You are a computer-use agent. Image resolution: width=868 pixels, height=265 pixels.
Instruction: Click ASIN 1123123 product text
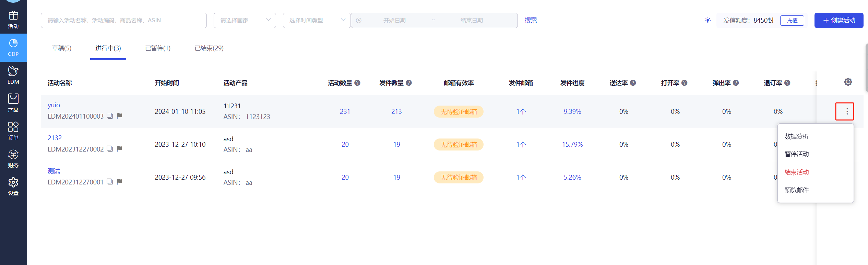click(247, 117)
